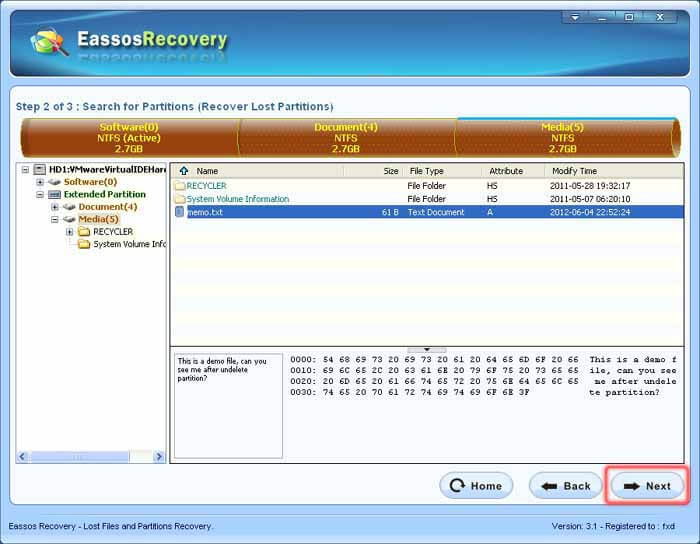Return to the Home screen
Viewport: 700px width, 544px height.
pos(476,486)
